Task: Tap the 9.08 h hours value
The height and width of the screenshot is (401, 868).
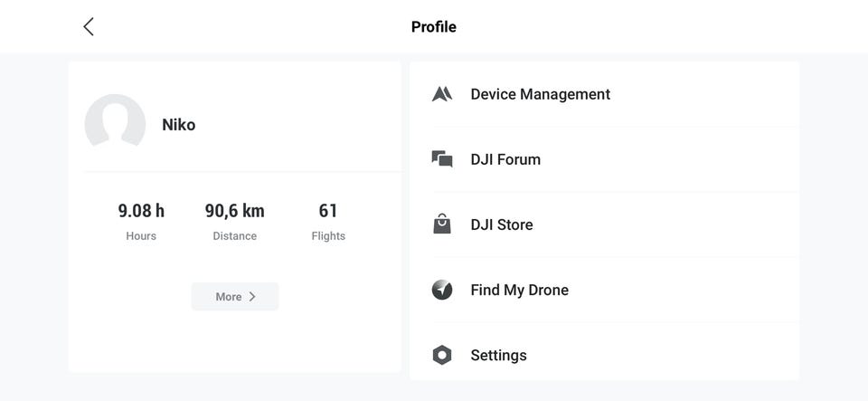Action: tap(141, 211)
